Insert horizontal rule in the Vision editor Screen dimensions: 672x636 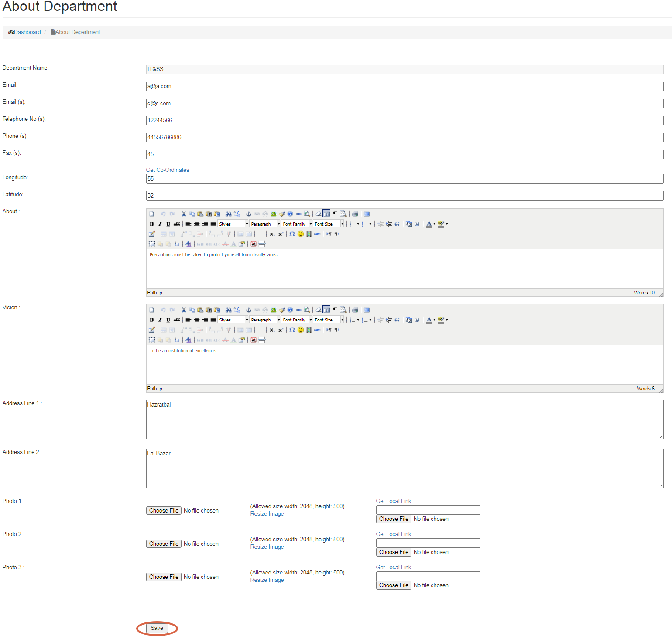pyautogui.click(x=261, y=330)
